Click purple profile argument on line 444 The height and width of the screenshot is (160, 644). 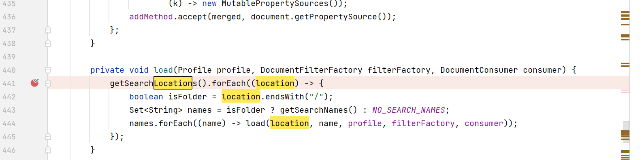365,123
